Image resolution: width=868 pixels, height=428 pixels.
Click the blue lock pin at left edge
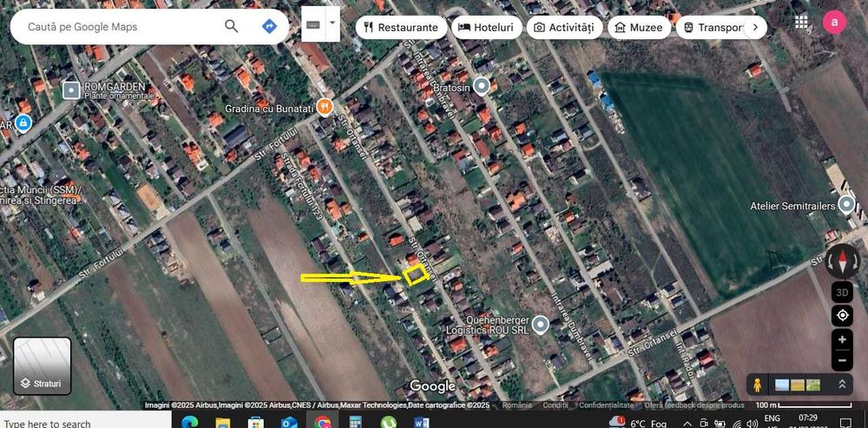click(x=23, y=123)
